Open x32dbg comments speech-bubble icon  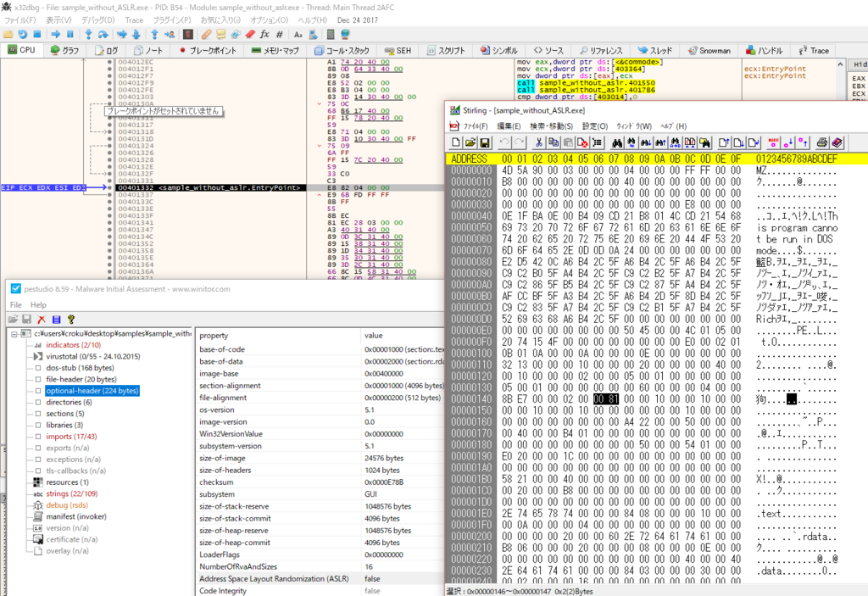[x=221, y=35]
